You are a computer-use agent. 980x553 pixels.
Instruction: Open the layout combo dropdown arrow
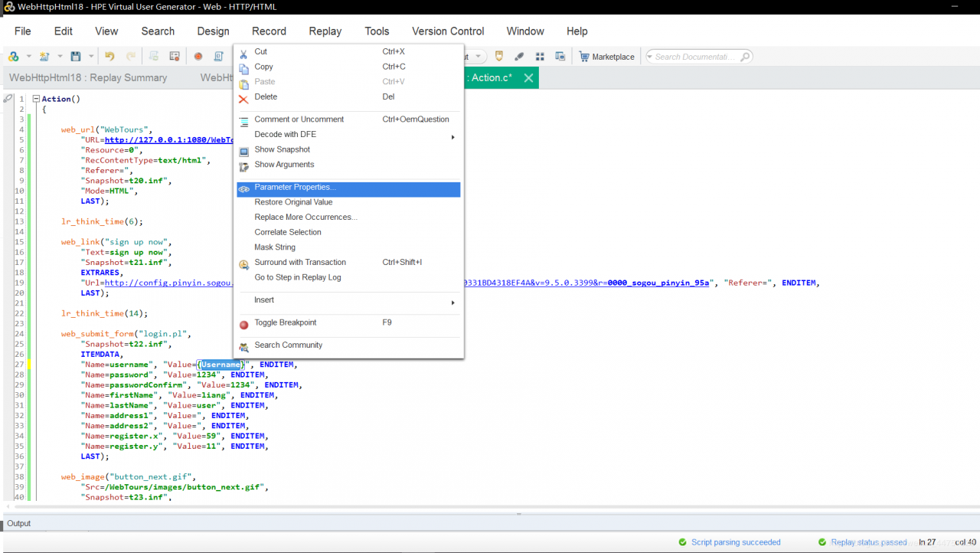click(x=479, y=57)
